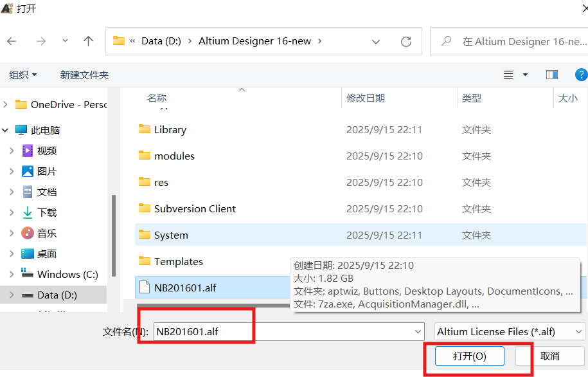This screenshot has height=377, width=588.
Task: Click the System folder icon
Action: click(x=145, y=235)
